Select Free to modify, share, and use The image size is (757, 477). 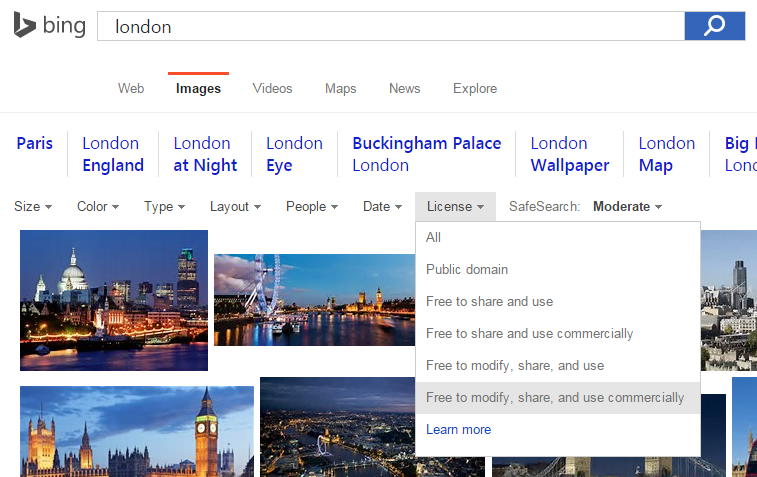(558, 365)
